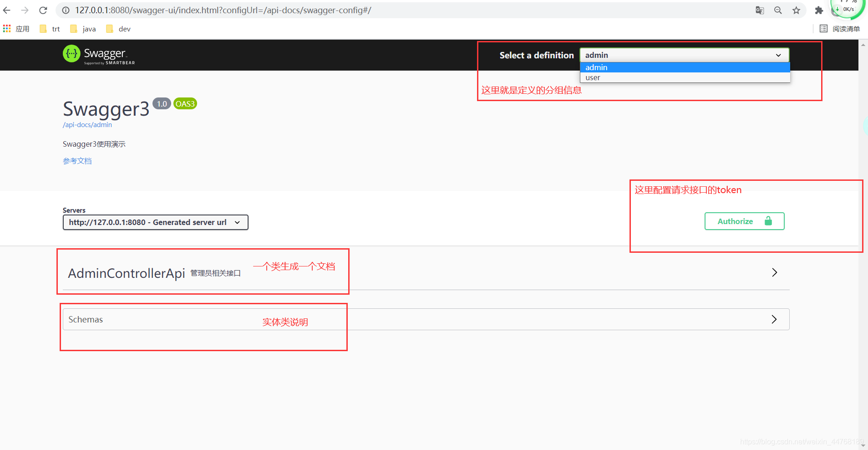Open the java bookmarks folder
Screen dimensions: 868x450
(x=82, y=28)
